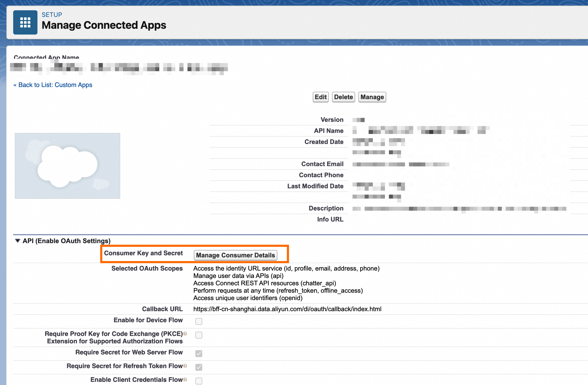Click the Delete button
Image resolution: width=588 pixels, height=385 pixels.
tap(343, 97)
